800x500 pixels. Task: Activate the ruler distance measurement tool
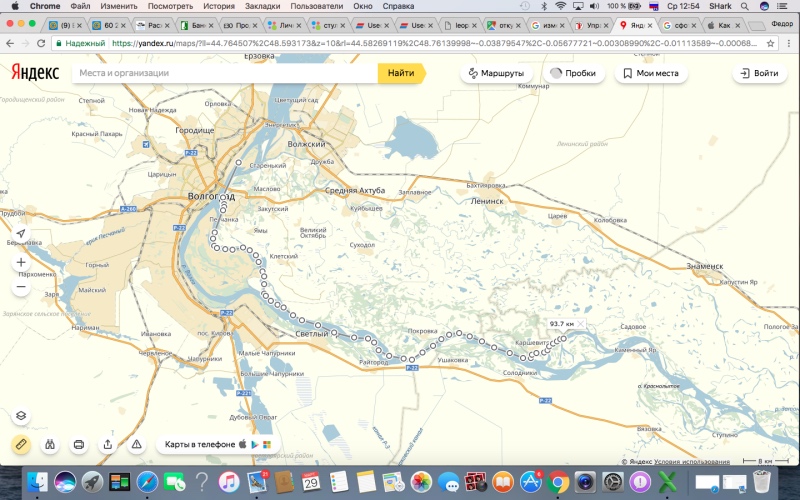[x=21, y=443]
